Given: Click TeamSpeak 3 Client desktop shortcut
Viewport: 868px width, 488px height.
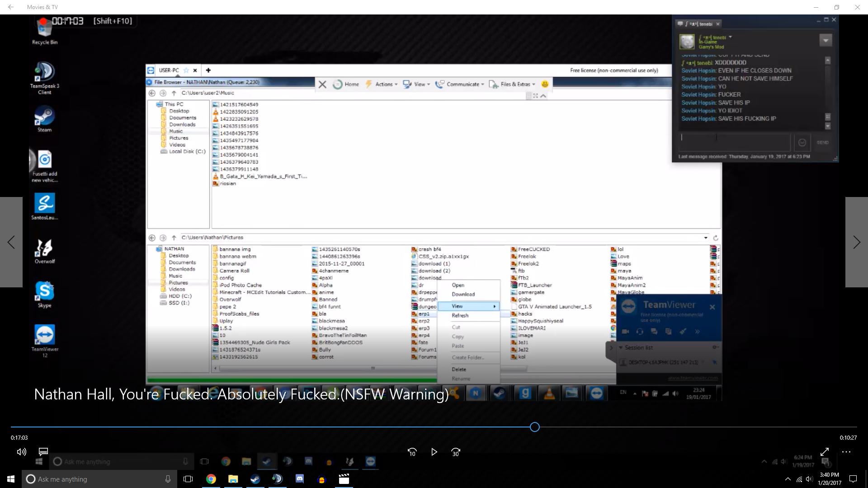Looking at the screenshot, I should point(44,78).
